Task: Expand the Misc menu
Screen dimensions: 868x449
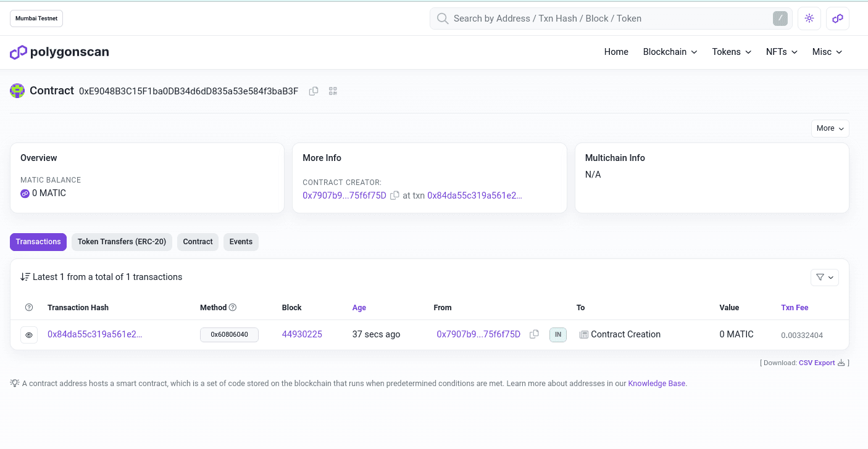Action: tap(827, 52)
